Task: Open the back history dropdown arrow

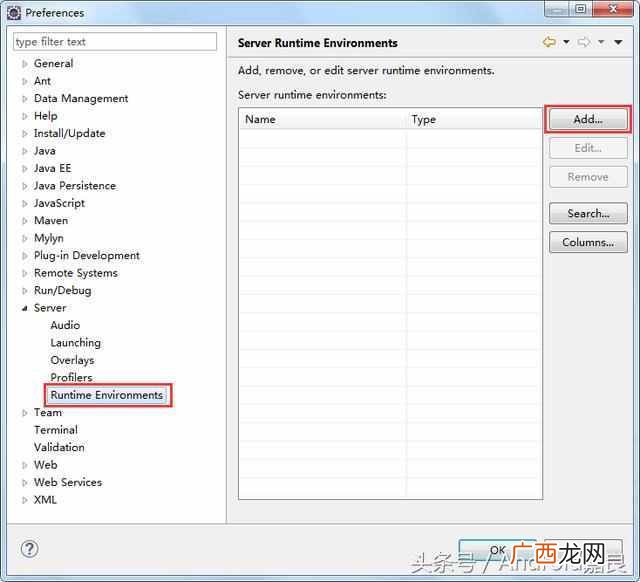Action: [x=567, y=42]
